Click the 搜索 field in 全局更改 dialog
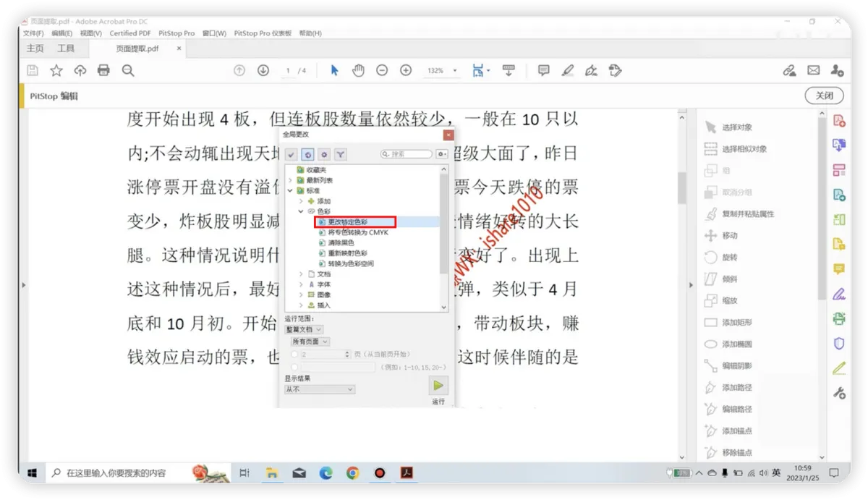 coord(407,154)
